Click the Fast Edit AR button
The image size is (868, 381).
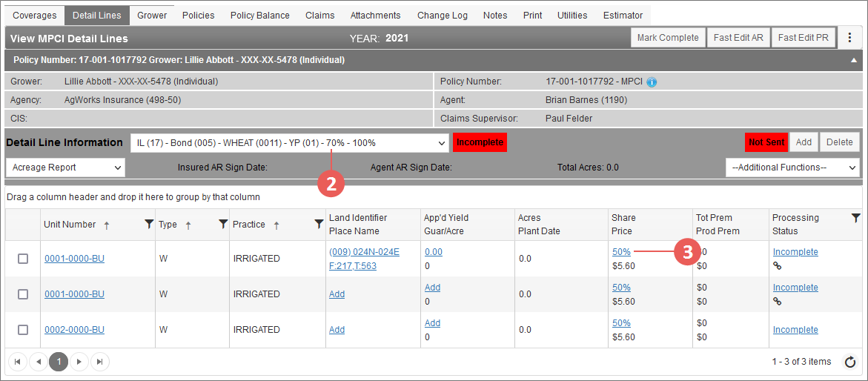click(738, 38)
